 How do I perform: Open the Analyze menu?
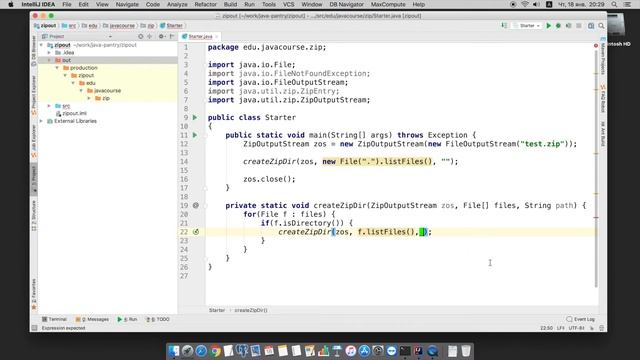click(177, 4)
